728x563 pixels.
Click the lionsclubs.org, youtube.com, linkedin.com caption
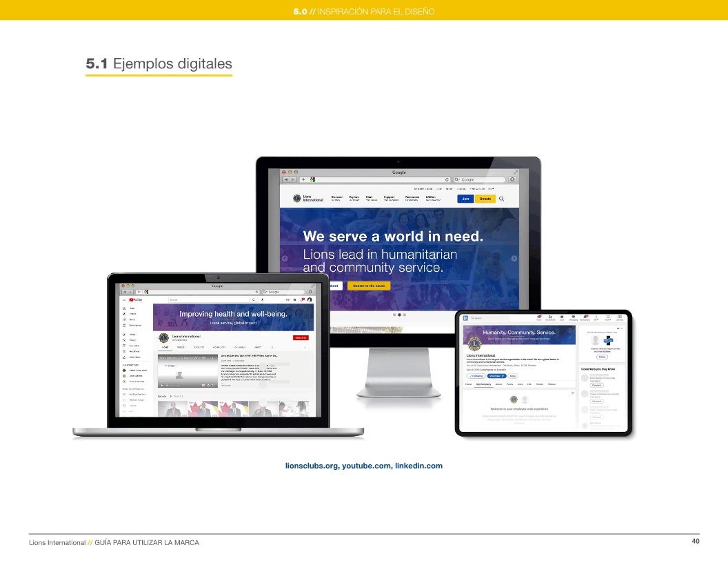coord(364,466)
